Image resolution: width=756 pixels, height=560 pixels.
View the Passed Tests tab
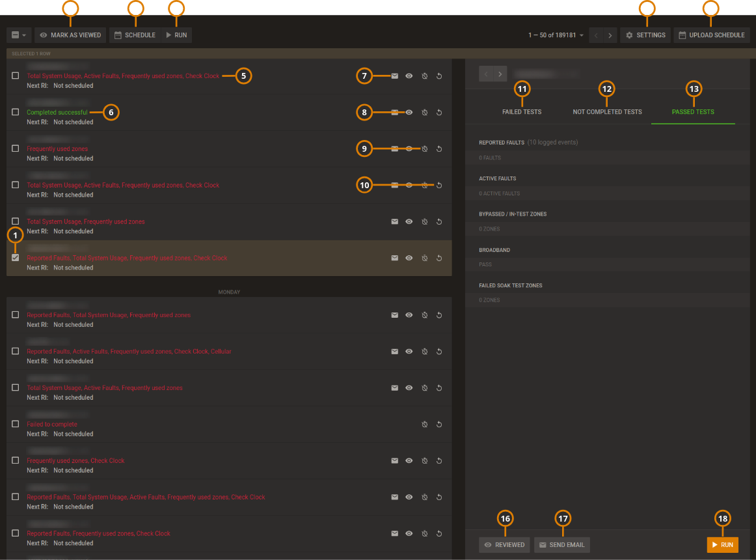(x=693, y=111)
